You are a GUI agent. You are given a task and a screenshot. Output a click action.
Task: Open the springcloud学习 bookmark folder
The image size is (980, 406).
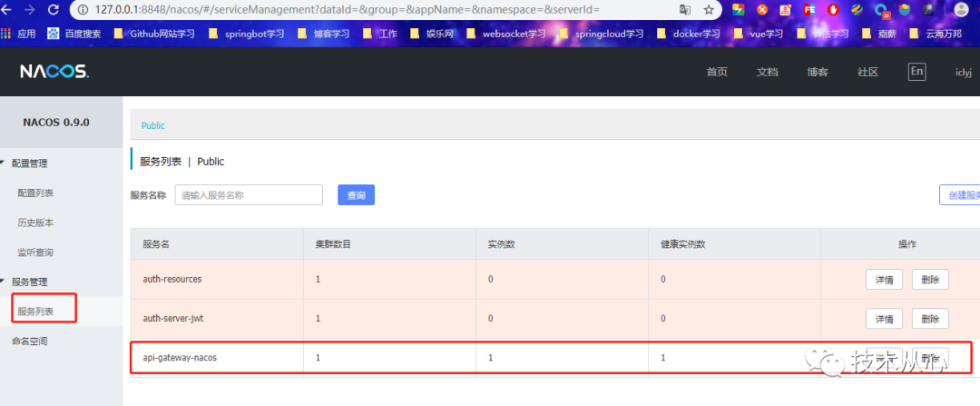click(x=602, y=34)
